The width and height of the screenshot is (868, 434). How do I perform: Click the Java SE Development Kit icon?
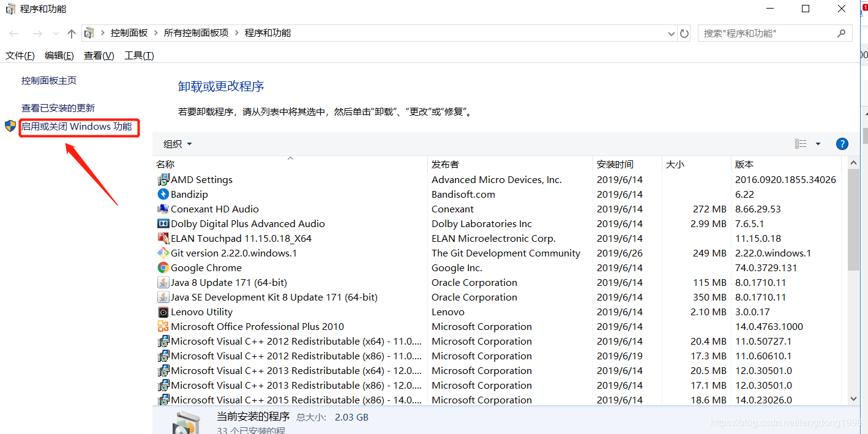click(163, 297)
